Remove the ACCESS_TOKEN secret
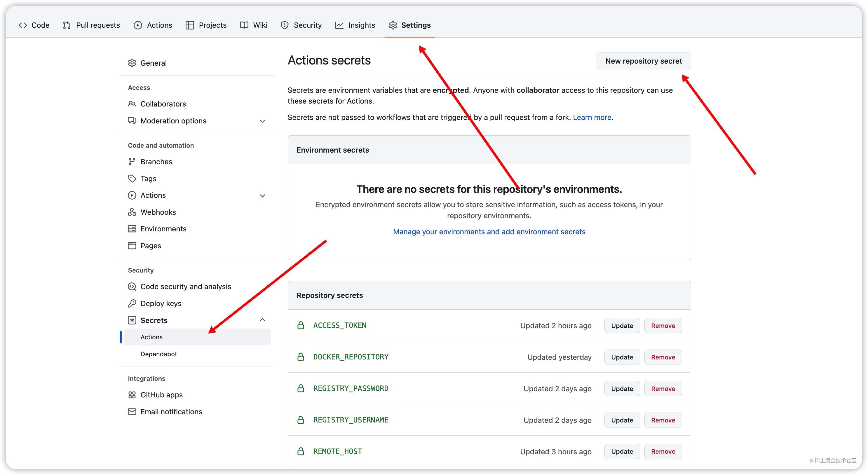The image size is (868, 475). tap(663, 326)
